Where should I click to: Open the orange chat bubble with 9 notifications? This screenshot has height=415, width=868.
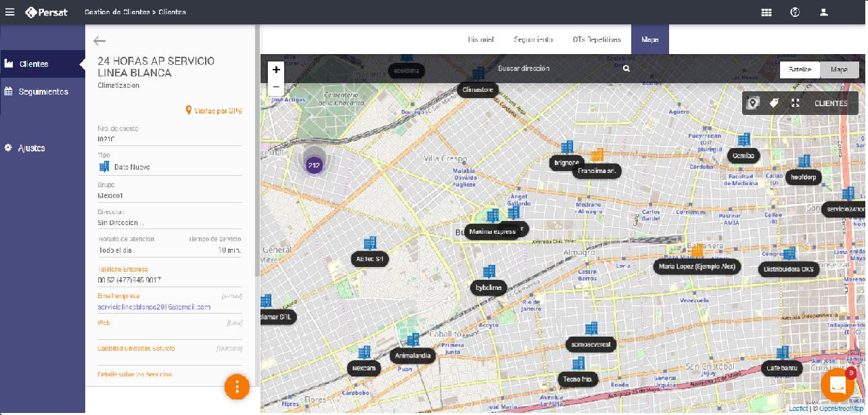(x=838, y=384)
